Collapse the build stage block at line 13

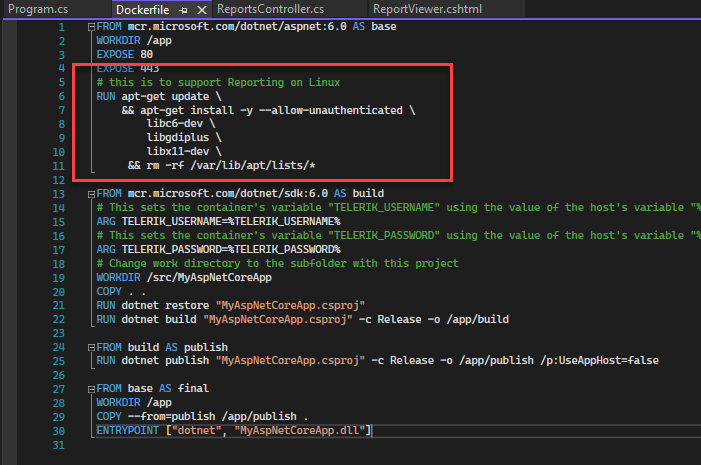91,193
